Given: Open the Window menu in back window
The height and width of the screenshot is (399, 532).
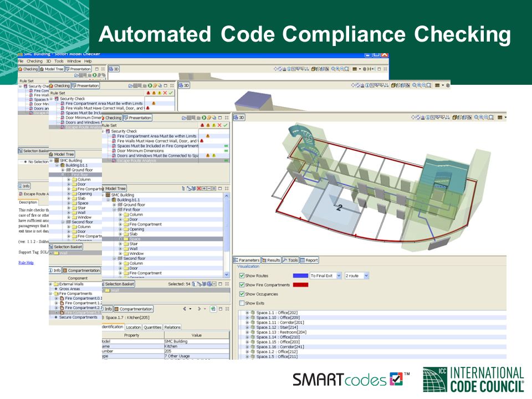Looking at the screenshot, I should [74, 61].
